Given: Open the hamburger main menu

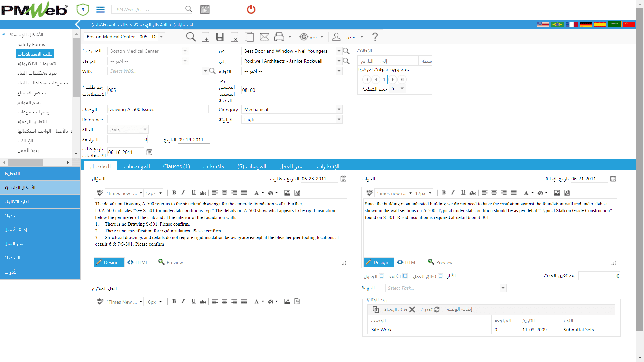Looking at the screenshot, I should [100, 9].
